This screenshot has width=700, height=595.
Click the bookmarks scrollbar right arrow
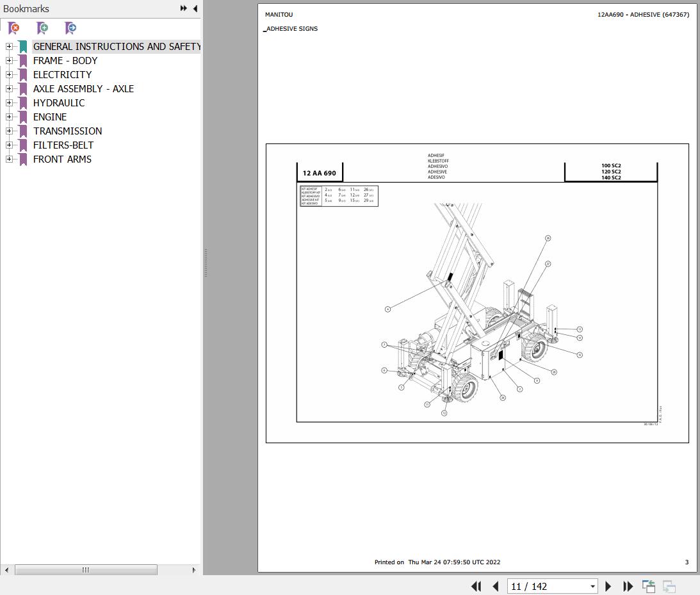pyautogui.click(x=194, y=570)
